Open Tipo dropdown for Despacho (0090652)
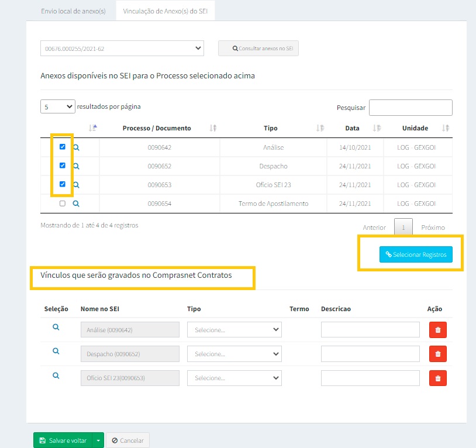Screen dimensions: 476x448 click(234, 354)
